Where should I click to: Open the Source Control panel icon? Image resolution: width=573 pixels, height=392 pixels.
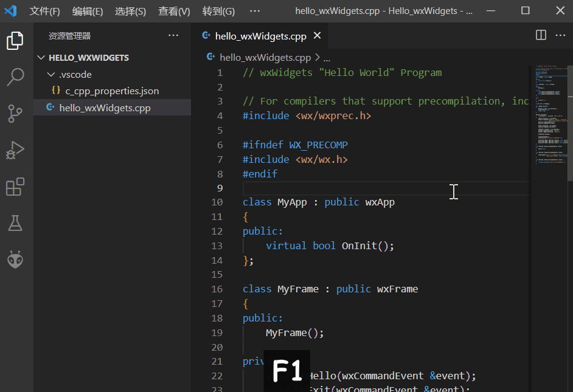(15, 114)
